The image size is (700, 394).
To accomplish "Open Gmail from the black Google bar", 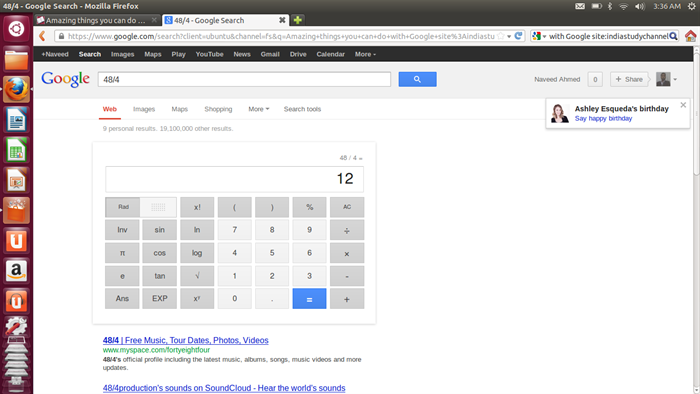I will (270, 54).
